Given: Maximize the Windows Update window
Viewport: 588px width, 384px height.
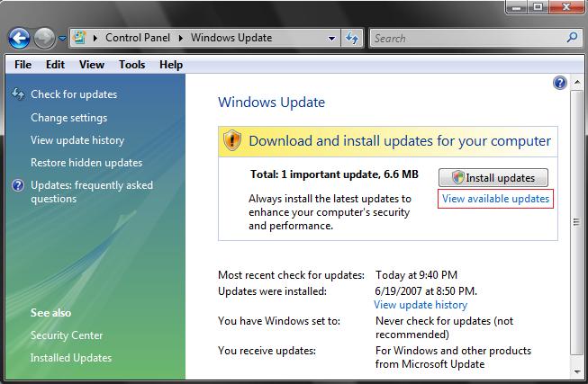Looking at the screenshot, I should point(538,6).
